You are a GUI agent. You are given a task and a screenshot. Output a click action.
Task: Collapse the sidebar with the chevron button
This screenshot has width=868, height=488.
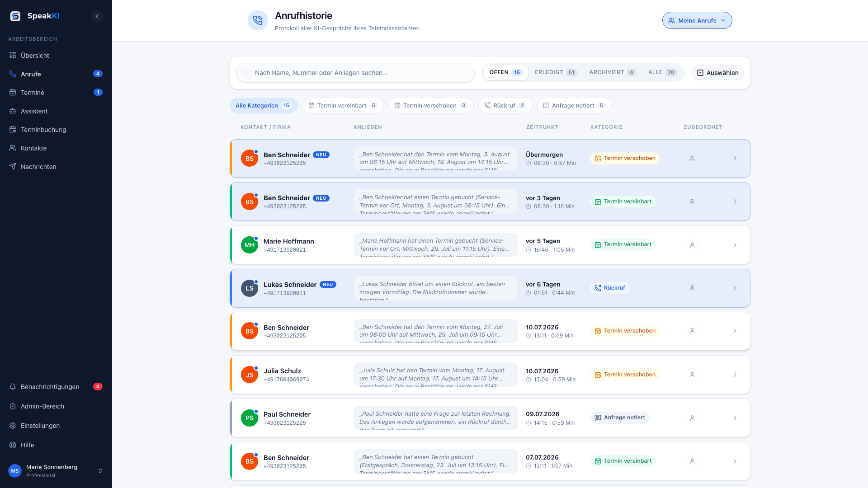click(97, 16)
